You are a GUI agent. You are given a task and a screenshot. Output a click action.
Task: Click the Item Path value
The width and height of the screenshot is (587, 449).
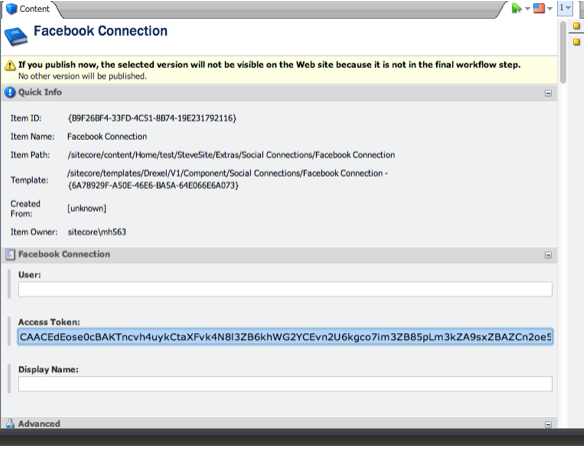[x=231, y=155]
